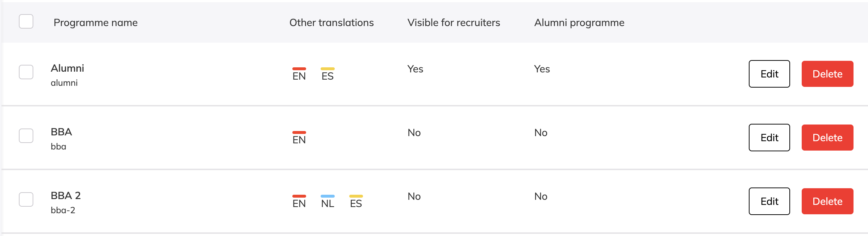The height and width of the screenshot is (236, 868).
Task: Edit the BBA 2 programme
Action: (x=769, y=201)
